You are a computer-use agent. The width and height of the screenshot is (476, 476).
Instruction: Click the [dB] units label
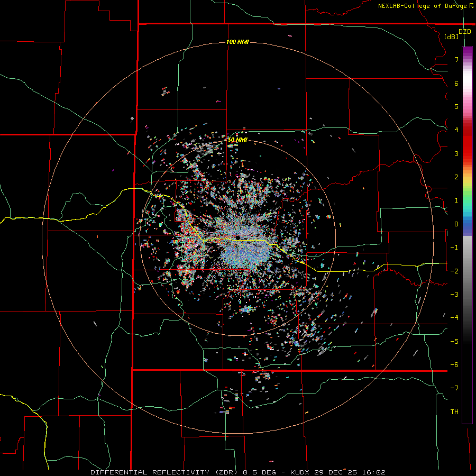click(451, 36)
